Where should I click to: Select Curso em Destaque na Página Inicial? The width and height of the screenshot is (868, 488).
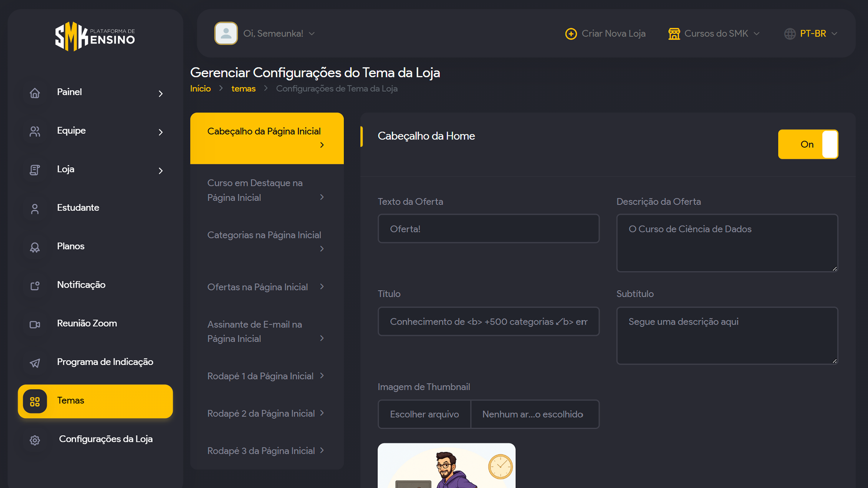267,190
